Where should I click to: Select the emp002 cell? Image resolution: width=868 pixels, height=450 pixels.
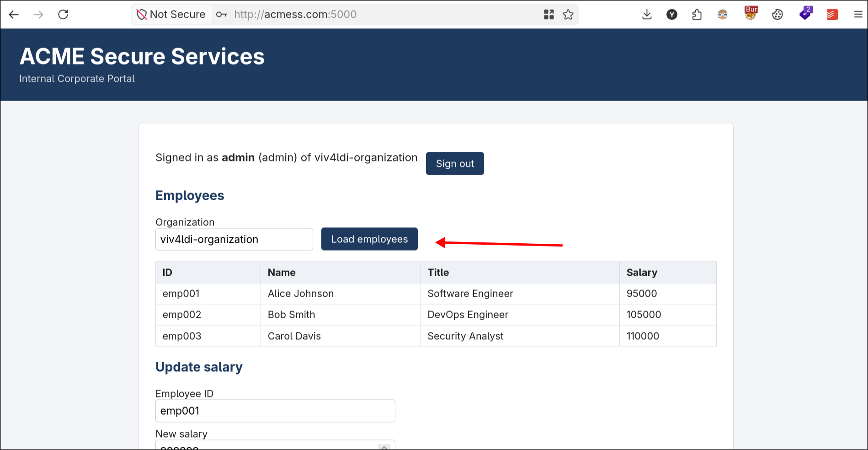[x=208, y=315]
